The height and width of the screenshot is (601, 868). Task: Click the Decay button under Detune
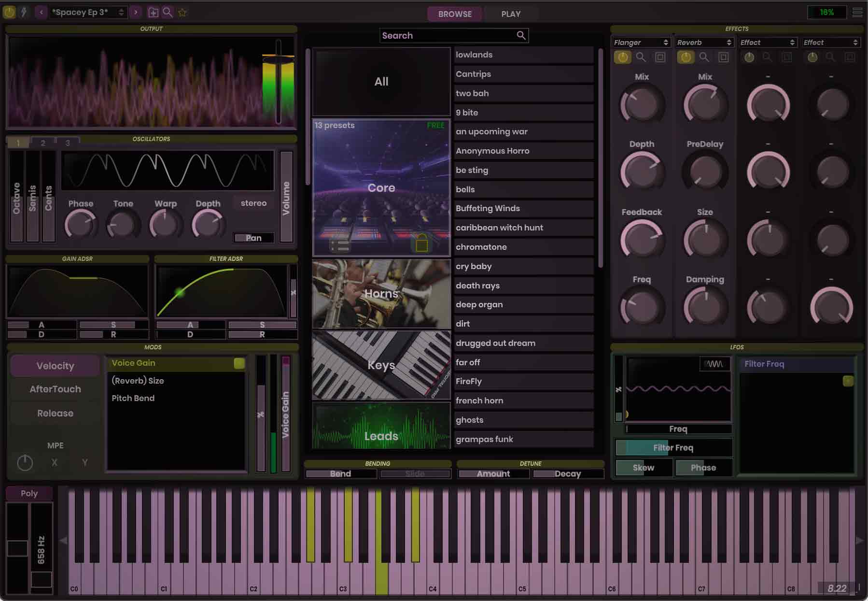[x=568, y=473]
